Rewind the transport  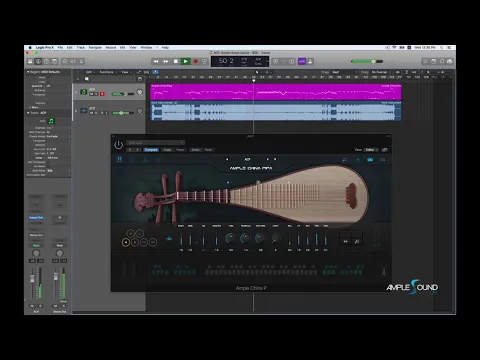(156, 61)
